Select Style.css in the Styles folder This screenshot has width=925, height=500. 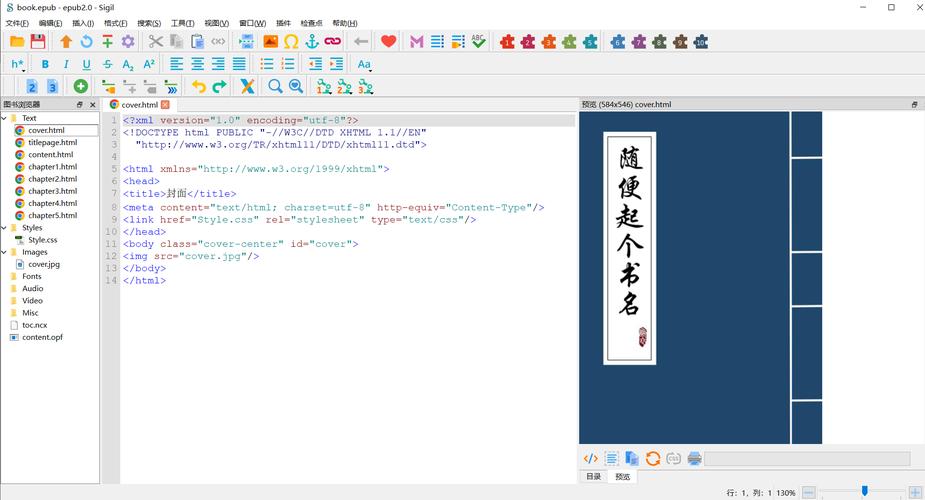point(42,240)
